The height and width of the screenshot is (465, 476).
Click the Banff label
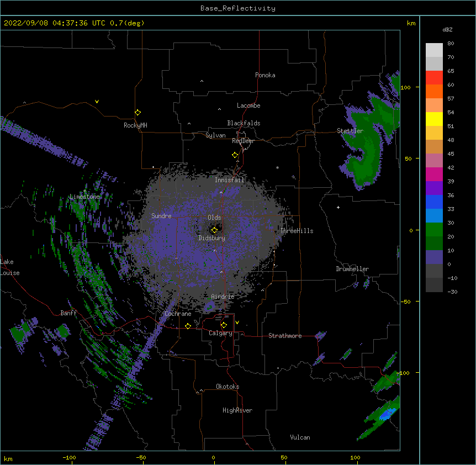(x=68, y=313)
